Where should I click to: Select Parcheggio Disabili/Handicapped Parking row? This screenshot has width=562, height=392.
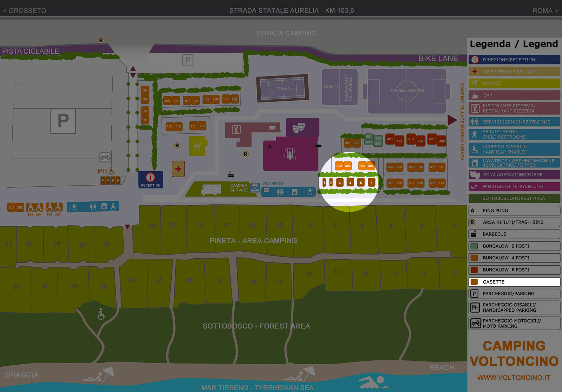[514, 307]
